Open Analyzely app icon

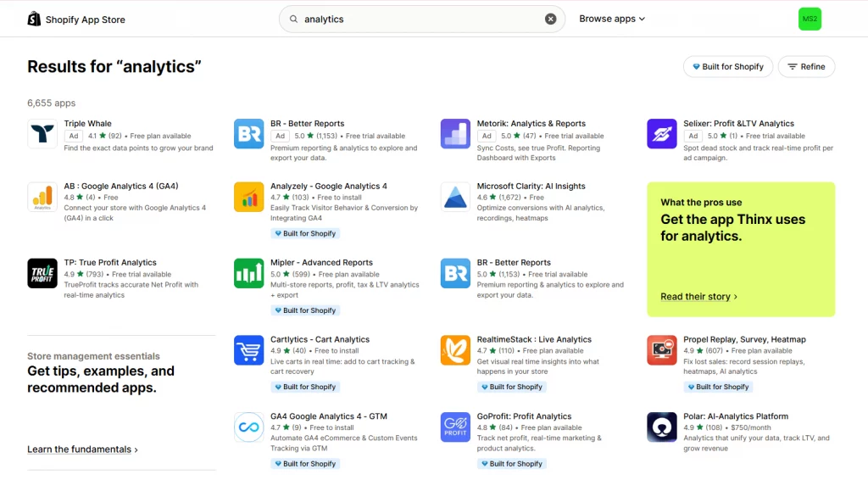pos(248,197)
